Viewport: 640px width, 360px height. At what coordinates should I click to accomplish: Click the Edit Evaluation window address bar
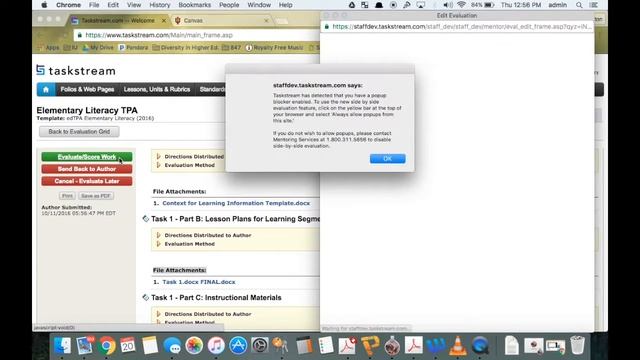click(x=457, y=27)
